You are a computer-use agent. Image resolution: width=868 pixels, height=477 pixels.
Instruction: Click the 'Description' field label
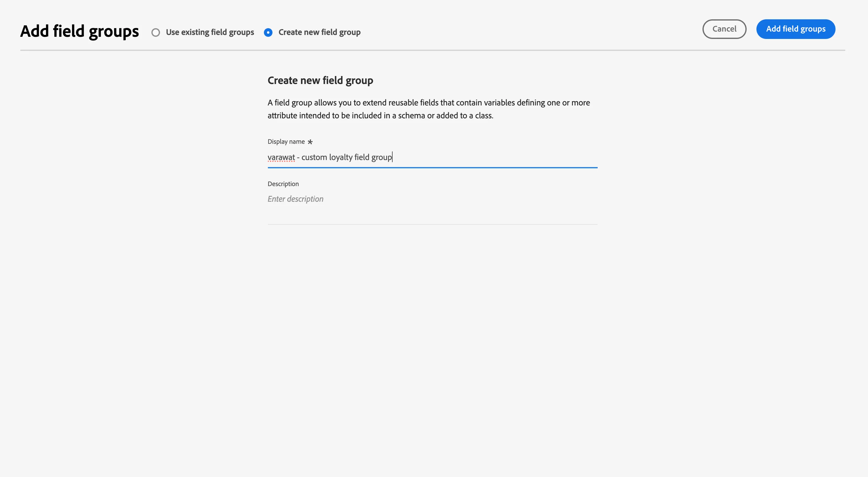pos(283,184)
